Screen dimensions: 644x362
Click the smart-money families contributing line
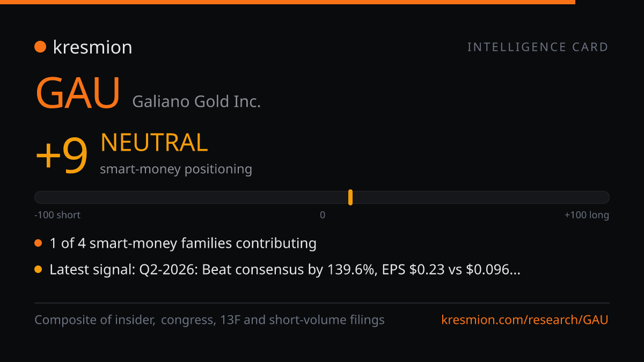click(183, 243)
